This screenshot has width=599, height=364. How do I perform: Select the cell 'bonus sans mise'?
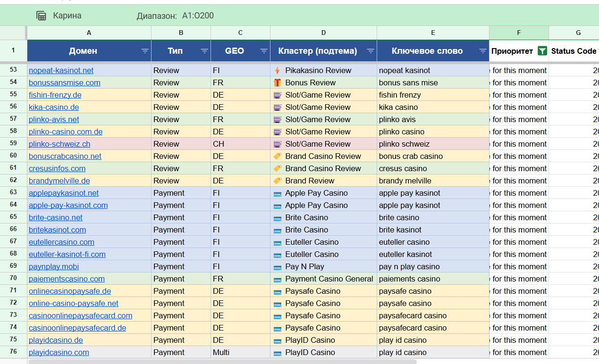pyautogui.click(x=433, y=83)
